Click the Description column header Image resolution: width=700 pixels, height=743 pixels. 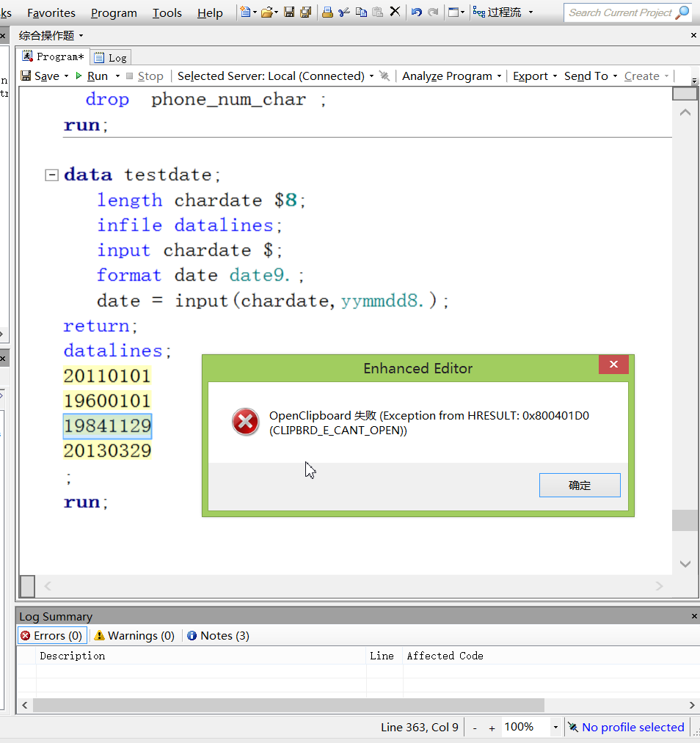click(x=201, y=656)
